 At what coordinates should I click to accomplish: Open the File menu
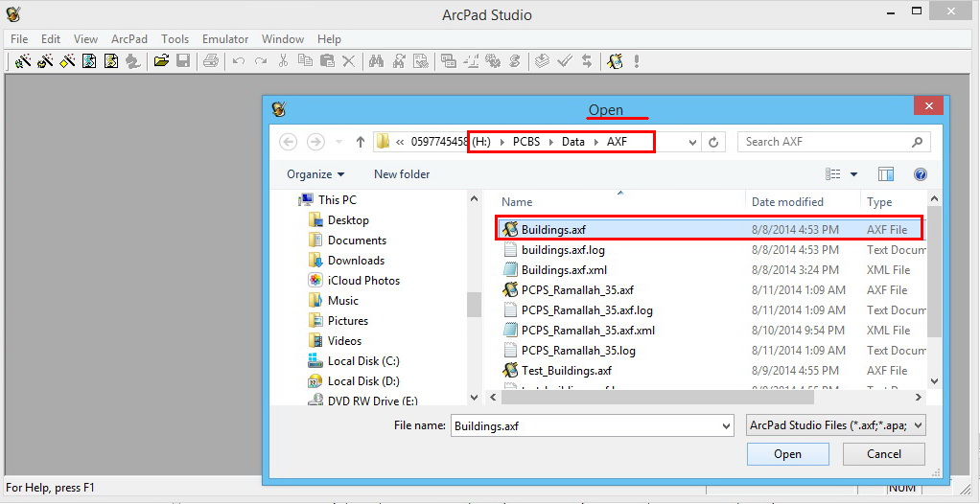point(19,38)
